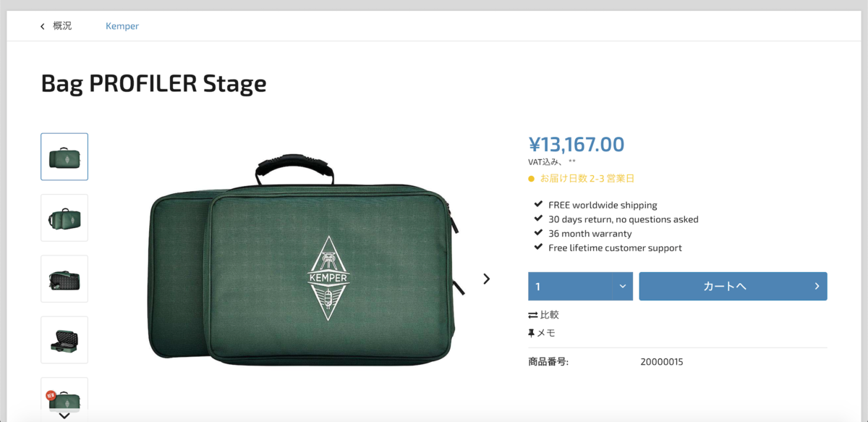Screen dimensions: 868x422
Task: Select the price ¥13,167.00 text
Action: [575, 144]
